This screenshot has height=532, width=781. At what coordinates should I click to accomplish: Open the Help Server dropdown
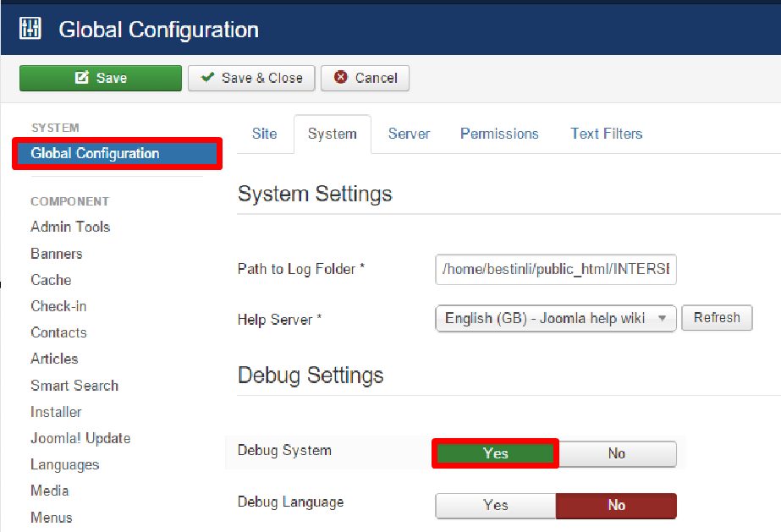(x=555, y=318)
